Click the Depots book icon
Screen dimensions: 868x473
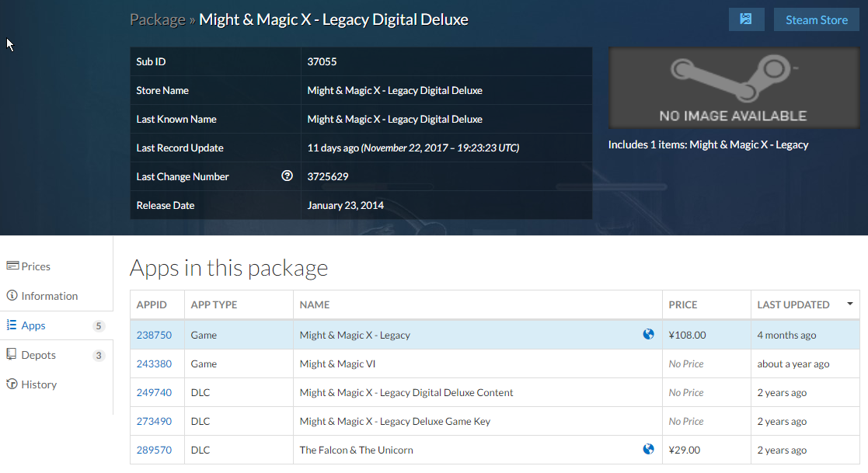[11, 354]
